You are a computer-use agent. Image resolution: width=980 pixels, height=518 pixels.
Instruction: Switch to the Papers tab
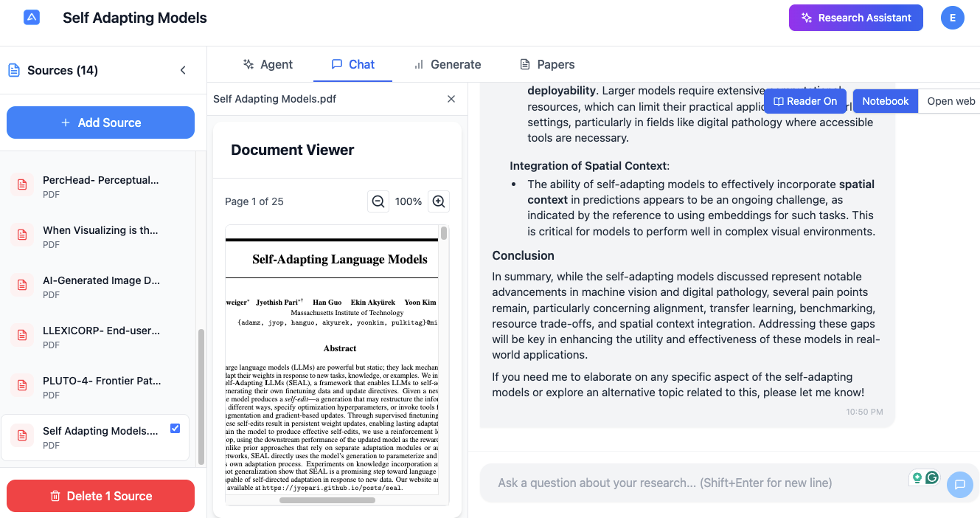coord(547,64)
